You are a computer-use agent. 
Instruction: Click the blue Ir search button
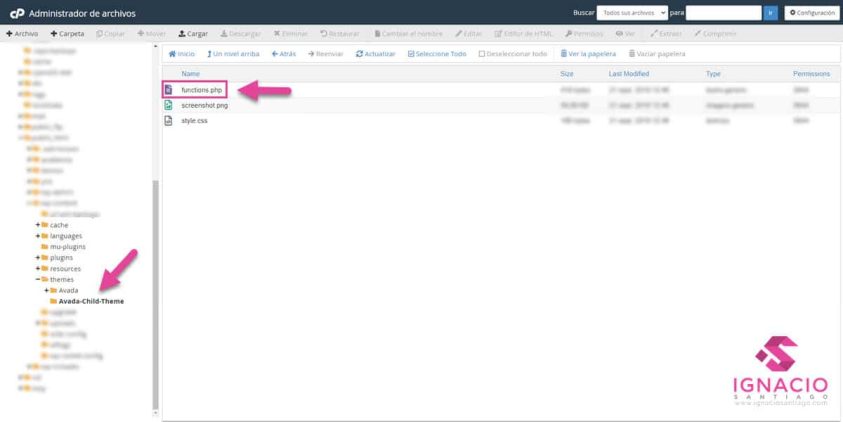coord(770,13)
